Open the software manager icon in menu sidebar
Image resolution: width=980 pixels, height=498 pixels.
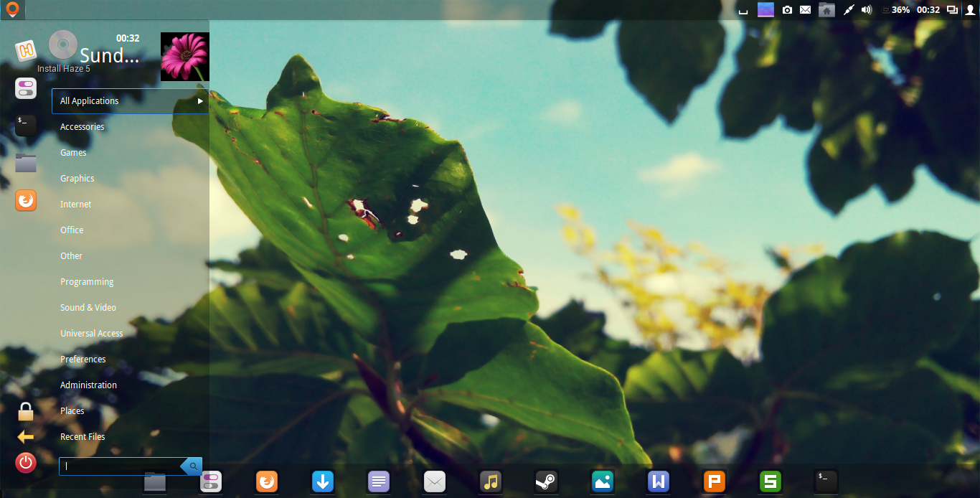click(x=26, y=50)
